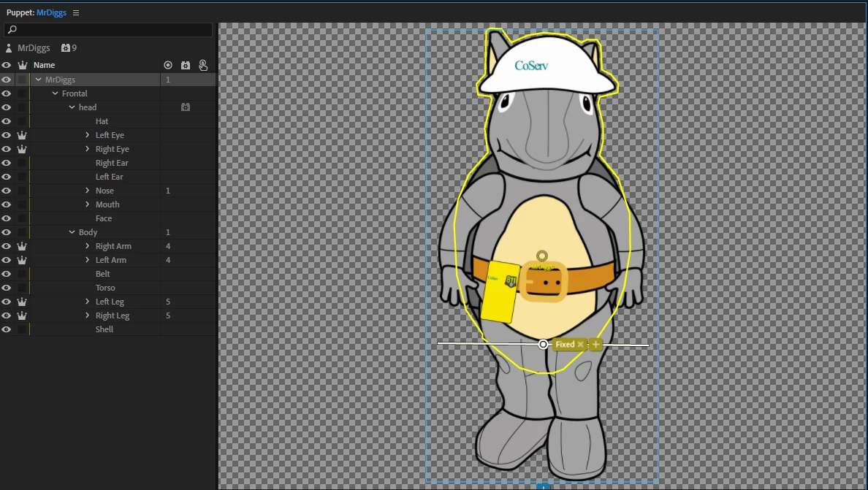Click handle count 4 on Right Arm row
This screenshot has width=868, height=490.
168,246
